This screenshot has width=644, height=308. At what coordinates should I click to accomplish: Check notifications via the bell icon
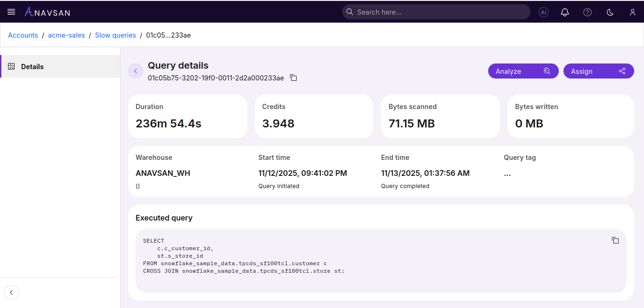pyautogui.click(x=565, y=12)
